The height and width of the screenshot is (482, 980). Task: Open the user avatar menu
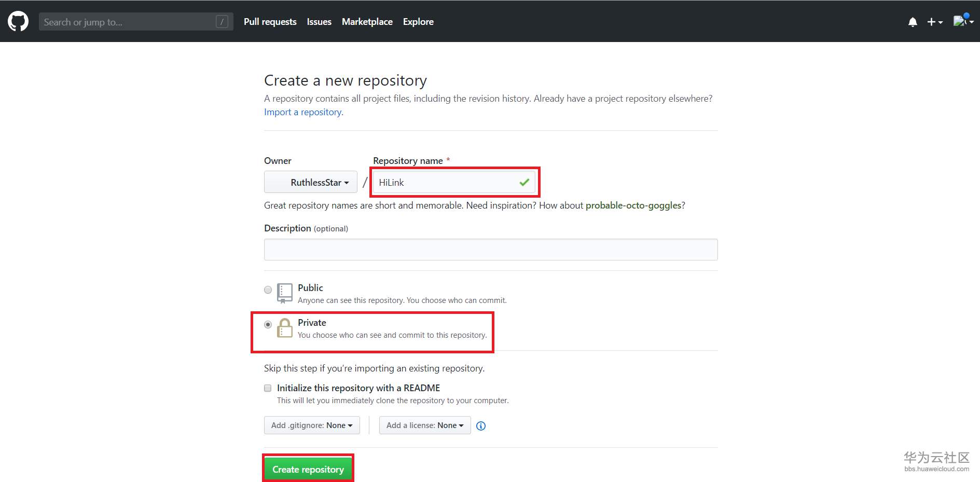962,21
